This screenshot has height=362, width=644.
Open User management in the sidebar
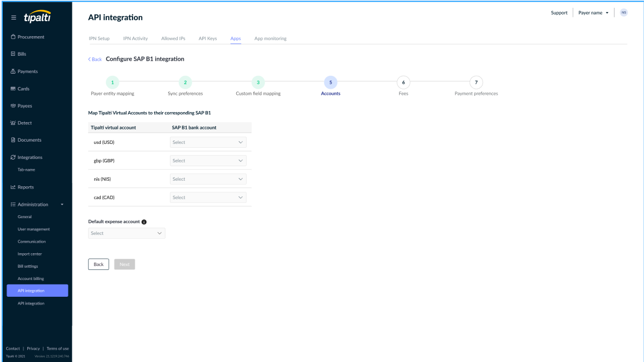33,229
